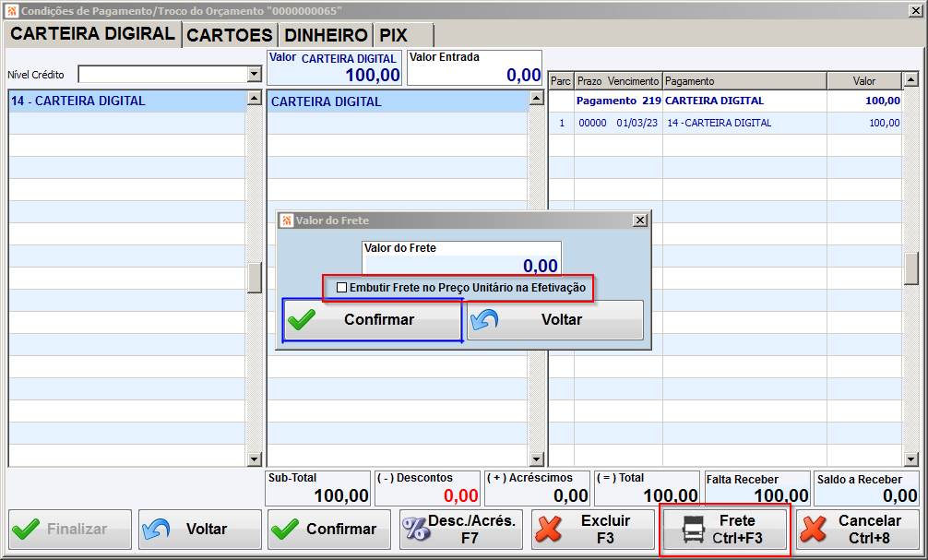The width and height of the screenshot is (928, 560).
Task: Click the Prazo Vencimento column header
Action: click(x=618, y=80)
